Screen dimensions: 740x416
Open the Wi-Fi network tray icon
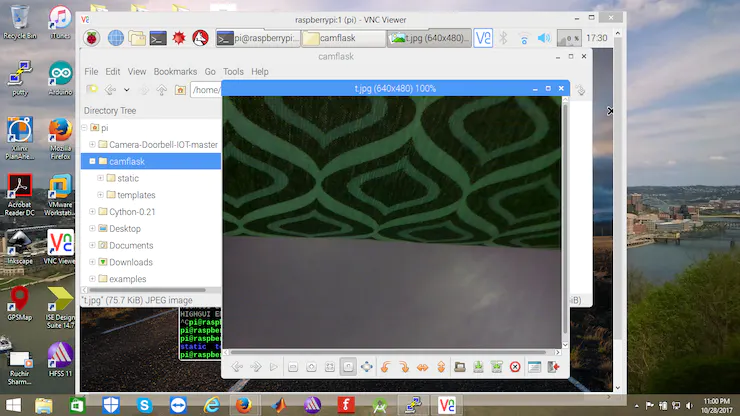[524, 38]
